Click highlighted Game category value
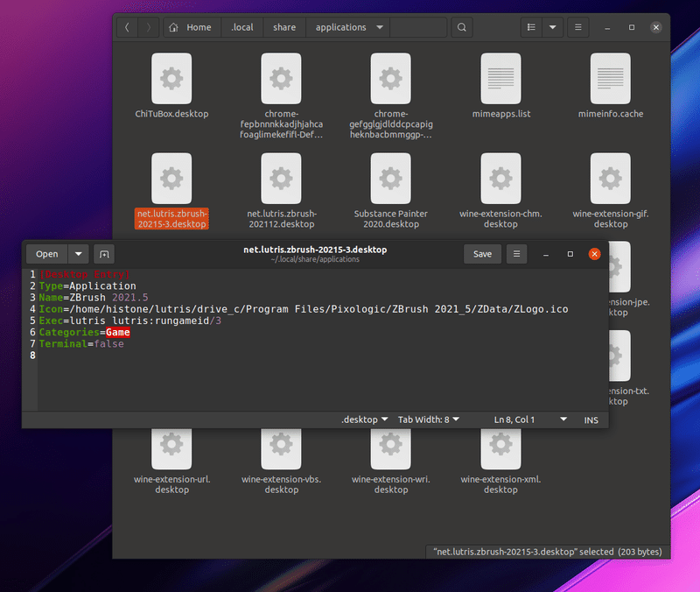700x592 pixels. (118, 333)
